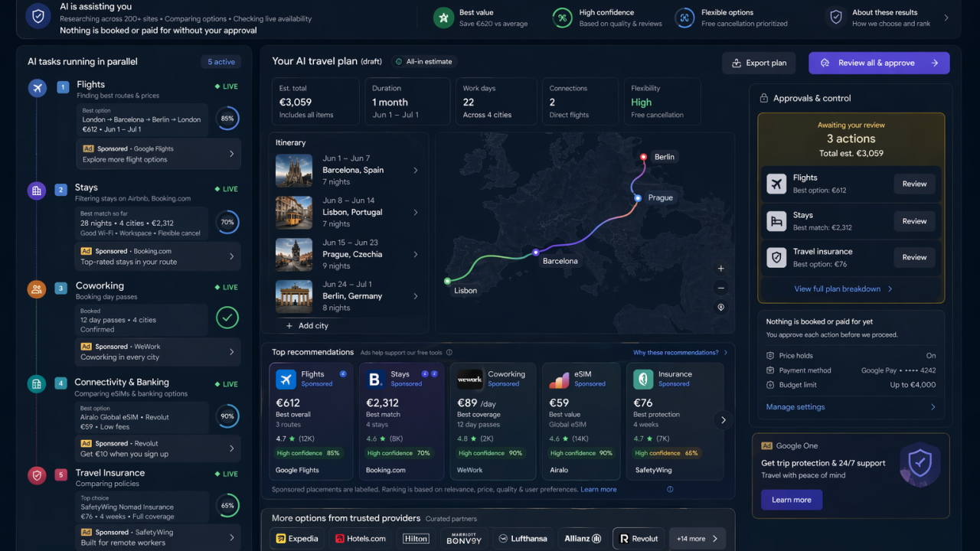Click the map location pin icon

[720, 308]
